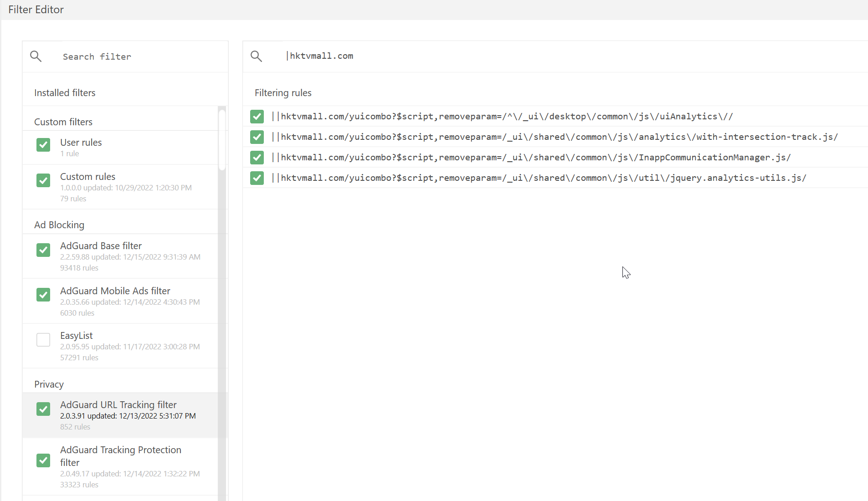This screenshot has height=501, width=868.
Task: Click the Ad Blocking section heading
Action: [x=59, y=225]
